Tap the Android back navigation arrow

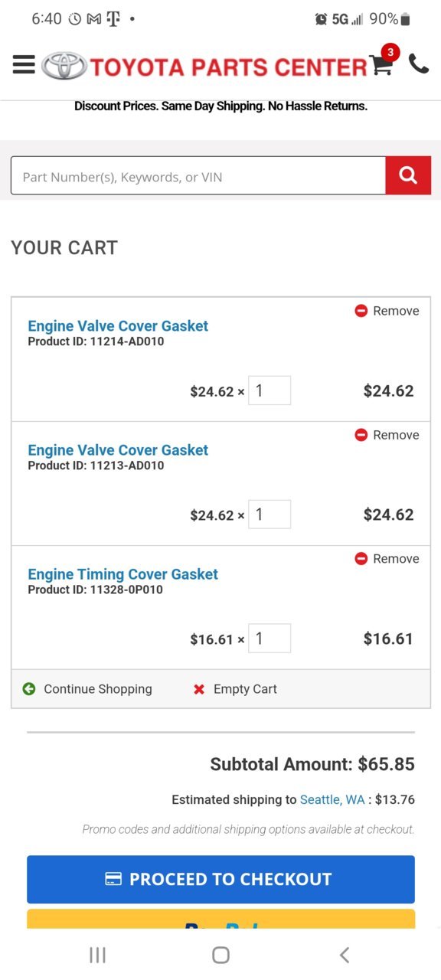tap(345, 955)
